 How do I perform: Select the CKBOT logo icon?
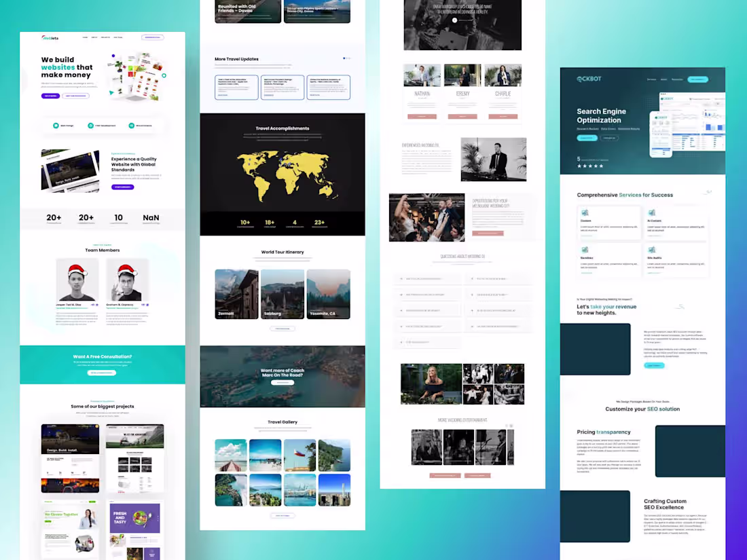(579, 79)
